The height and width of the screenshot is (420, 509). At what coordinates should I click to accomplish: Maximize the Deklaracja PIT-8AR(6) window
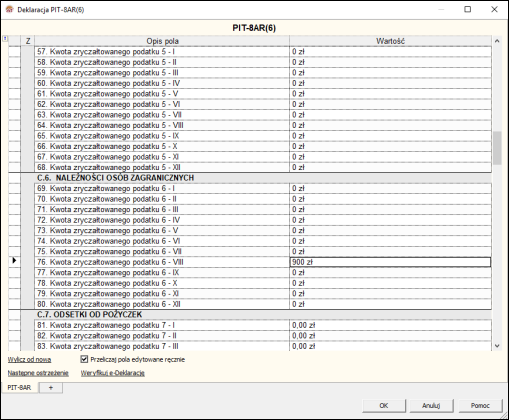click(x=468, y=9)
